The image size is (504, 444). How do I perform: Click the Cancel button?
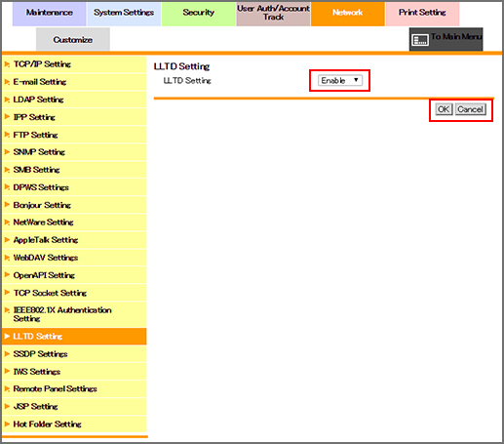pos(470,109)
